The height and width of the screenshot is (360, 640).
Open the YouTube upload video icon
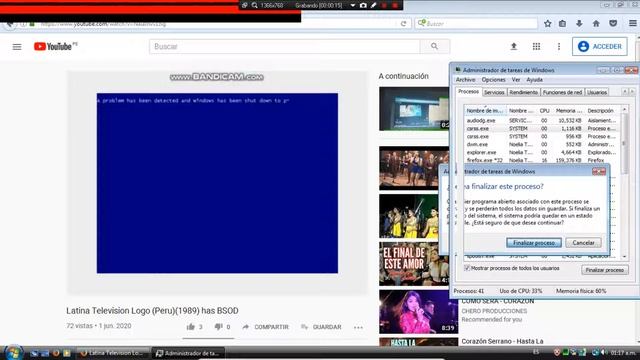514,47
